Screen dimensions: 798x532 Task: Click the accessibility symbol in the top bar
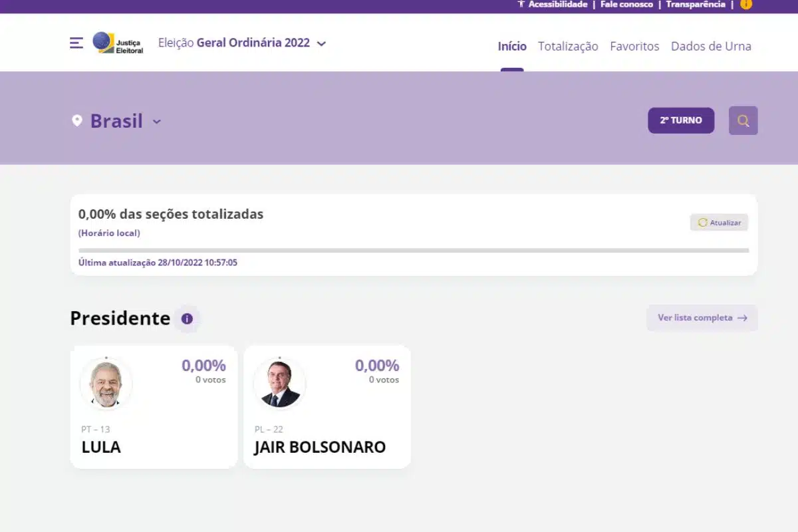coord(521,4)
